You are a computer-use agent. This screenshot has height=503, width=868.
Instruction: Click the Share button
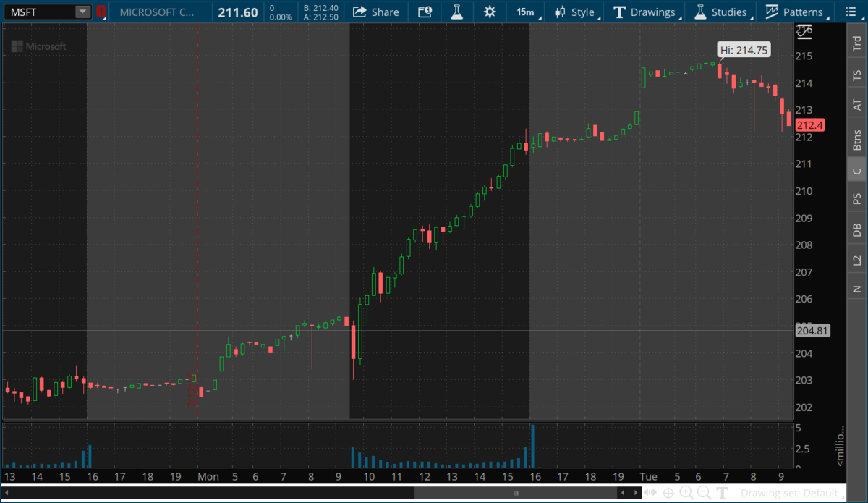[376, 12]
